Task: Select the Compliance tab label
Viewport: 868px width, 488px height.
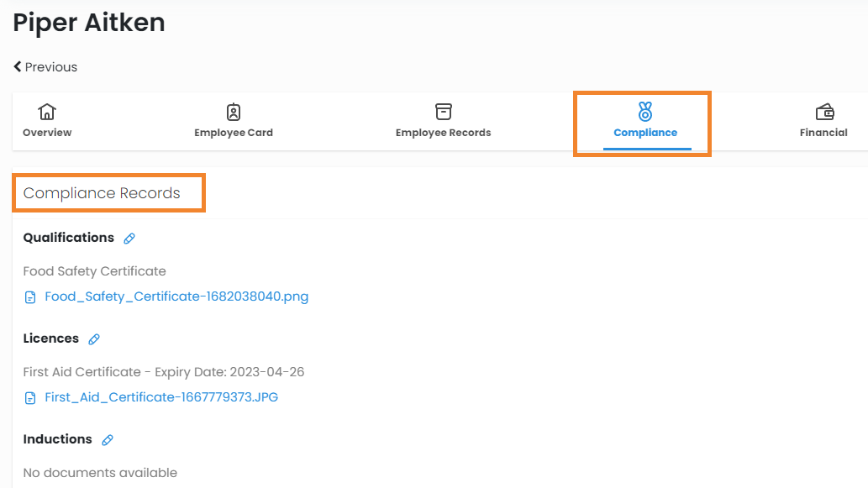Action: 645,133
